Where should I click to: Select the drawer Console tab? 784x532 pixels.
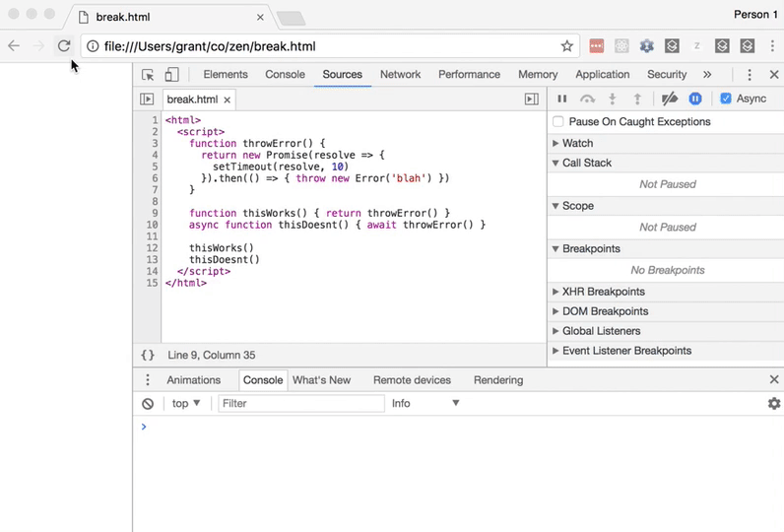tap(263, 380)
